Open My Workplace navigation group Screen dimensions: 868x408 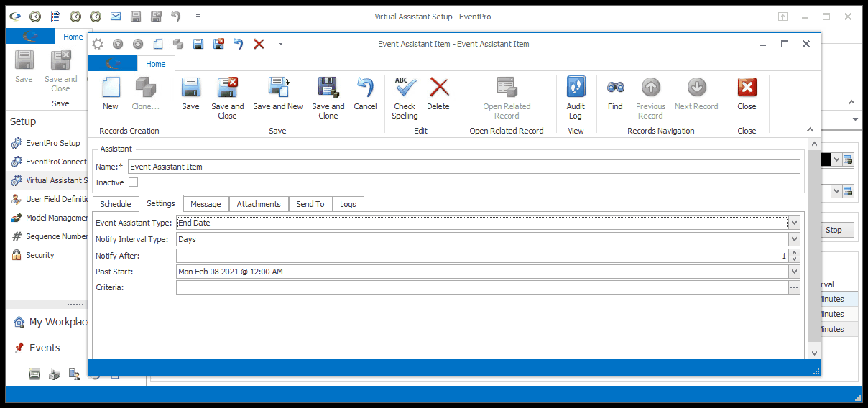[50, 322]
